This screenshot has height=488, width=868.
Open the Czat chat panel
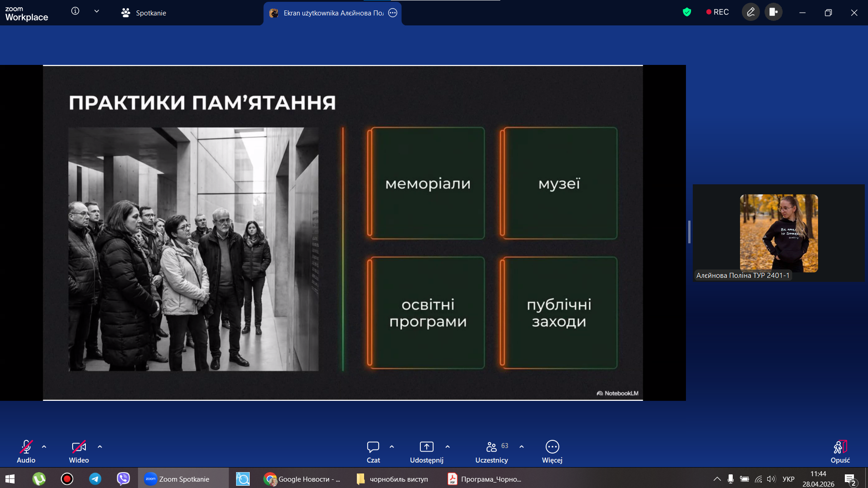(373, 447)
